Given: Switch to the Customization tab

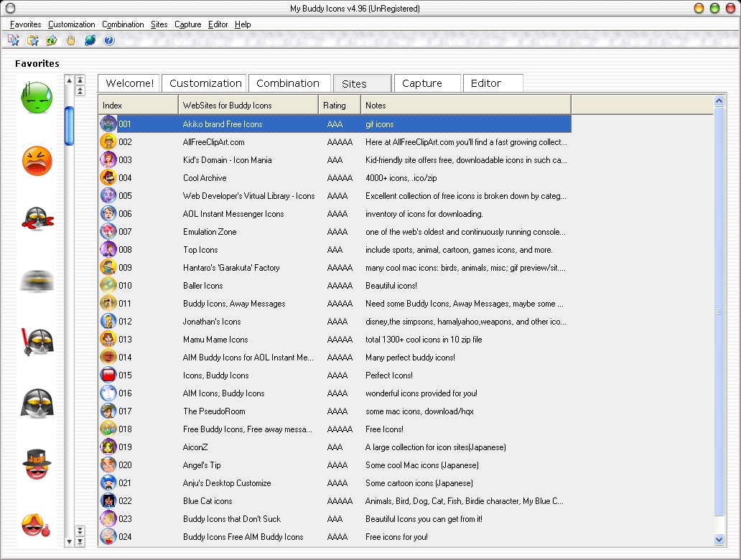Looking at the screenshot, I should click(x=204, y=83).
